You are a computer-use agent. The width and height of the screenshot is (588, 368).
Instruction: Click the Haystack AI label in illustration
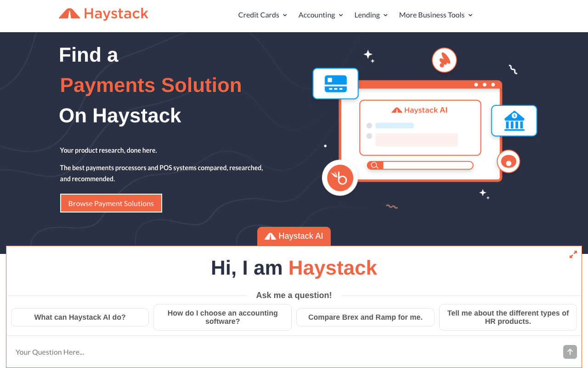click(419, 110)
